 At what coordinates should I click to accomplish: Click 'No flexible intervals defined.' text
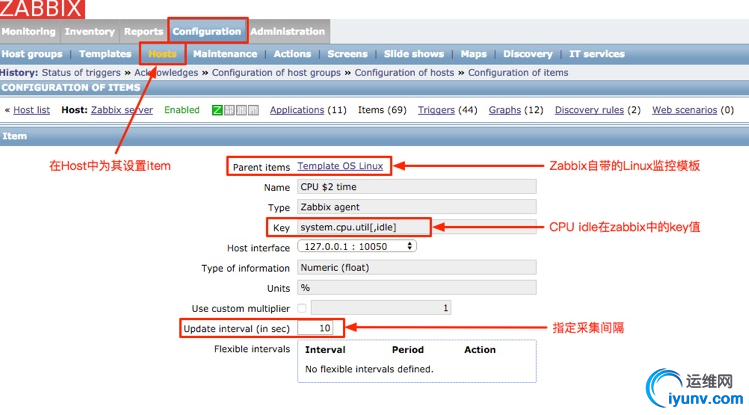click(369, 369)
